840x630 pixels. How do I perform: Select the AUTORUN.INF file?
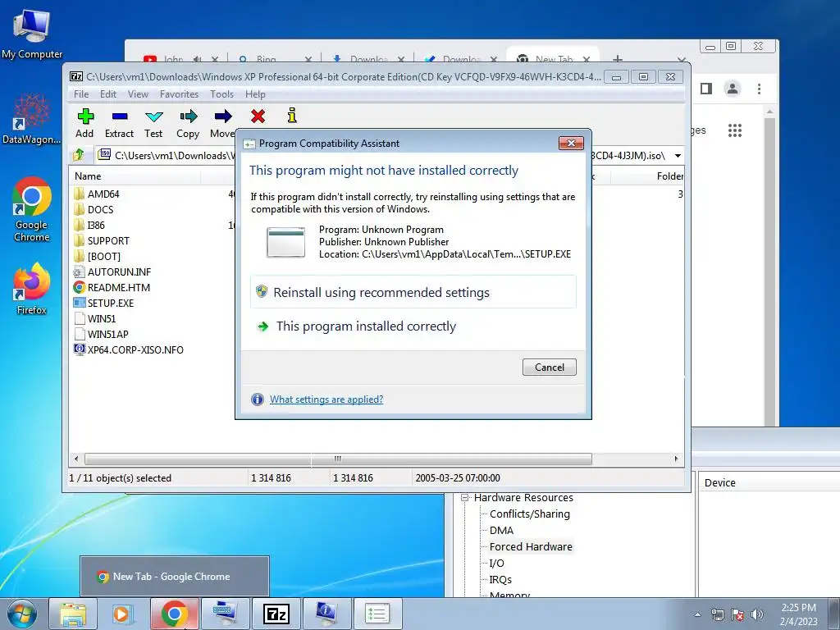[x=119, y=272]
